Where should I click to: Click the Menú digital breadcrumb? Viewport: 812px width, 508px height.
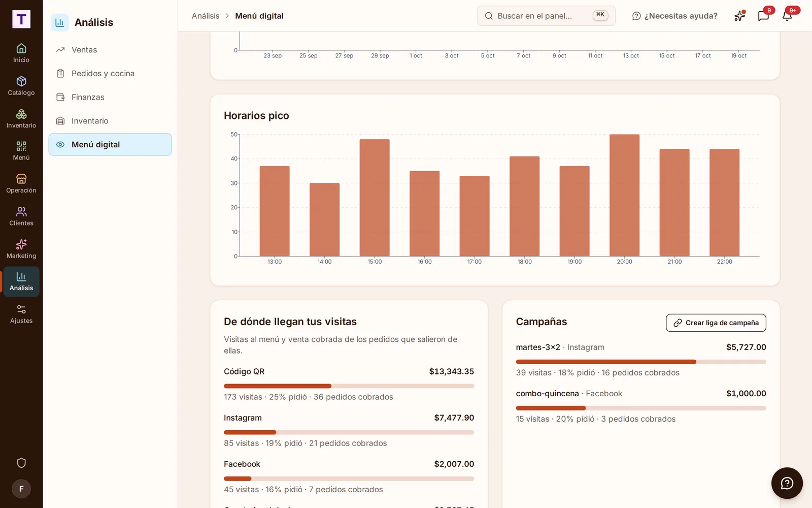[x=259, y=16]
